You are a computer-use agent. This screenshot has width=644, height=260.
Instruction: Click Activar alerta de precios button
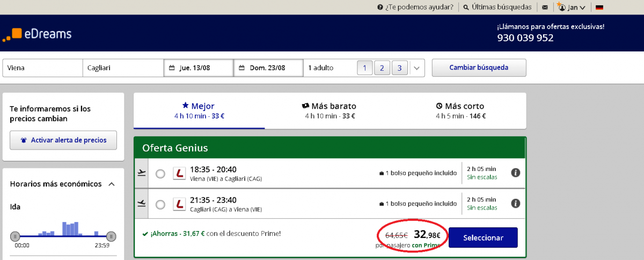point(63,140)
